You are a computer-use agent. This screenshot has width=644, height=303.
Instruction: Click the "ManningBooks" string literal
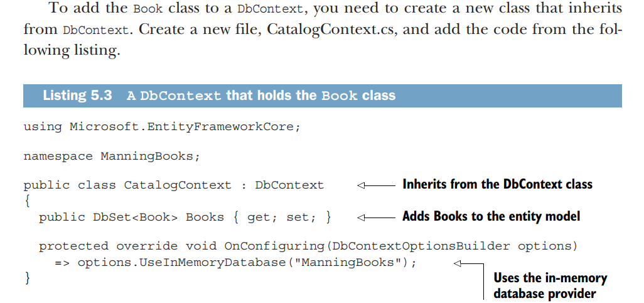[350, 262]
